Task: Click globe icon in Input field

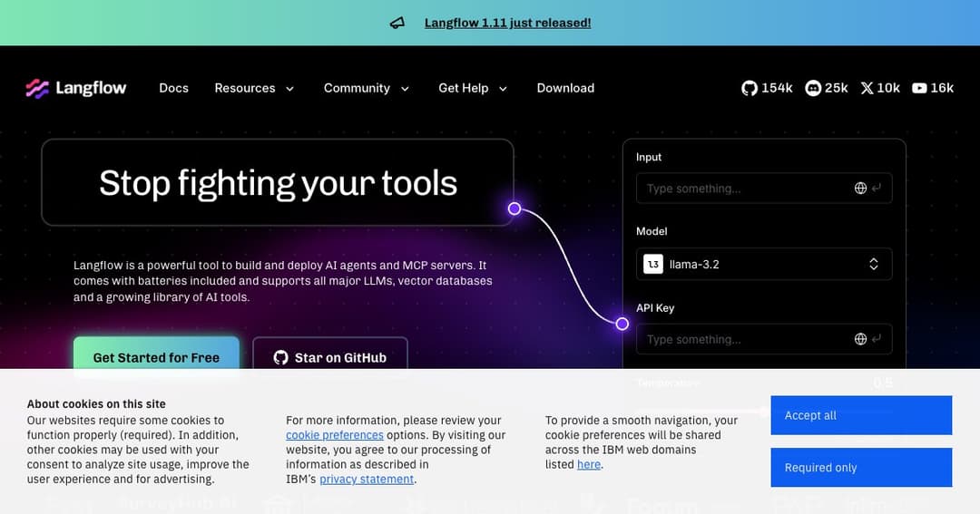Action: [860, 188]
